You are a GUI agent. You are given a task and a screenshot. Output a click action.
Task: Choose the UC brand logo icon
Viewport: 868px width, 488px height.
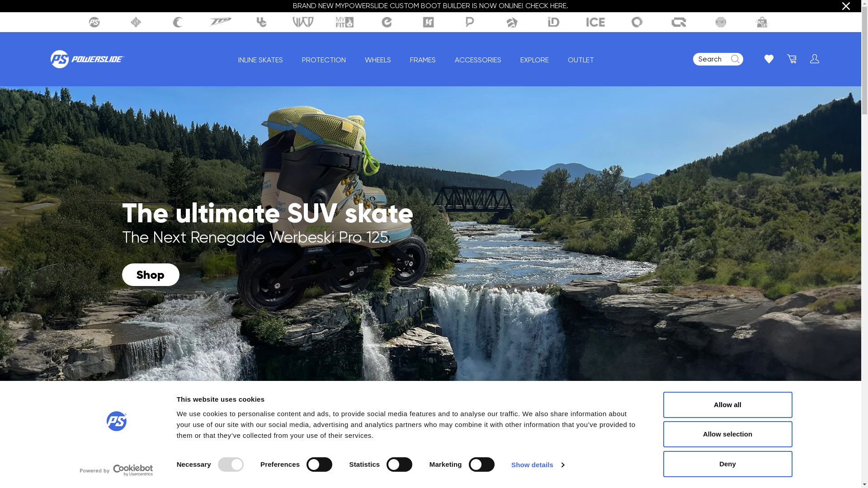261,22
